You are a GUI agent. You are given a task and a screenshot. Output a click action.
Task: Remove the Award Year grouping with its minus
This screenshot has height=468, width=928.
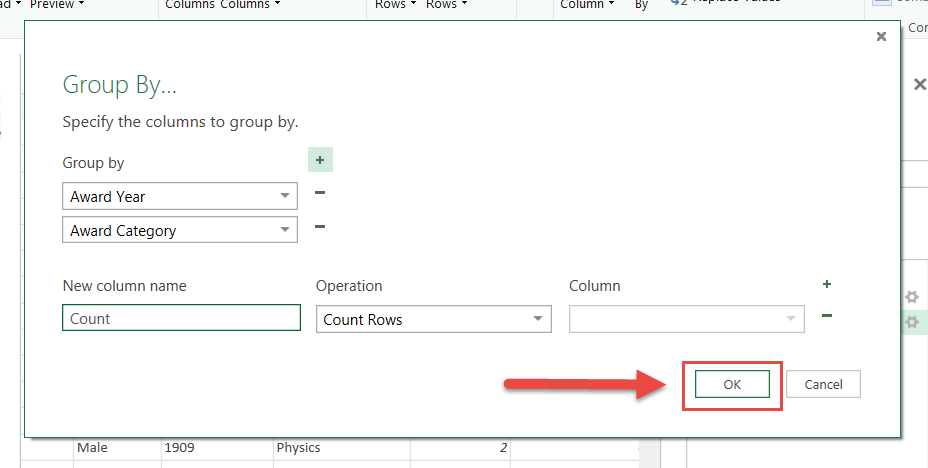pos(320,193)
